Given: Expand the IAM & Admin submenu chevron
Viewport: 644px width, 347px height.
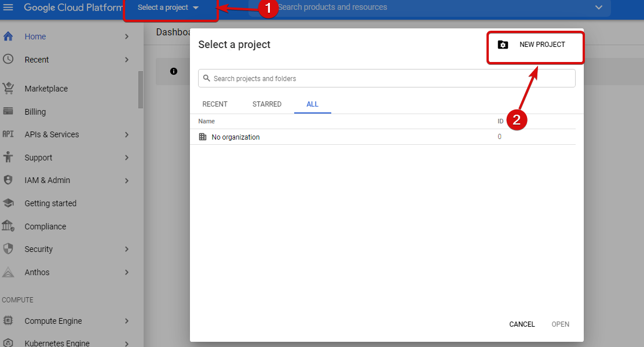Looking at the screenshot, I should 127,180.
